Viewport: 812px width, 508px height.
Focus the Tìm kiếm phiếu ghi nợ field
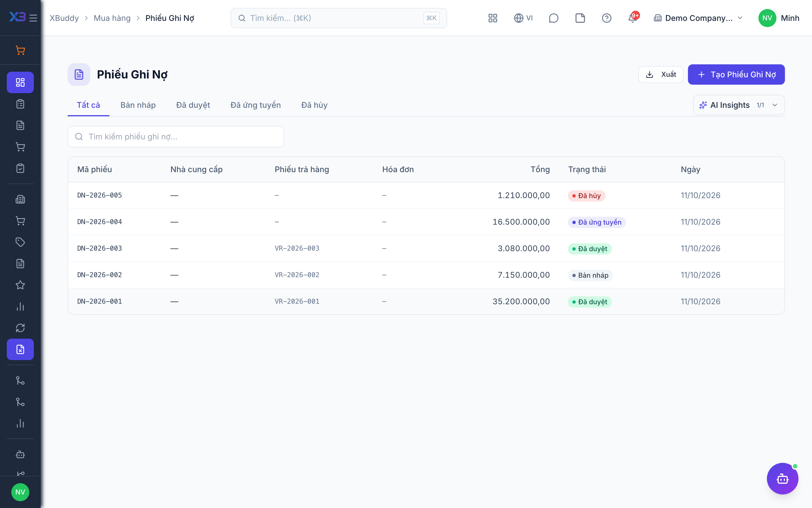tap(176, 136)
